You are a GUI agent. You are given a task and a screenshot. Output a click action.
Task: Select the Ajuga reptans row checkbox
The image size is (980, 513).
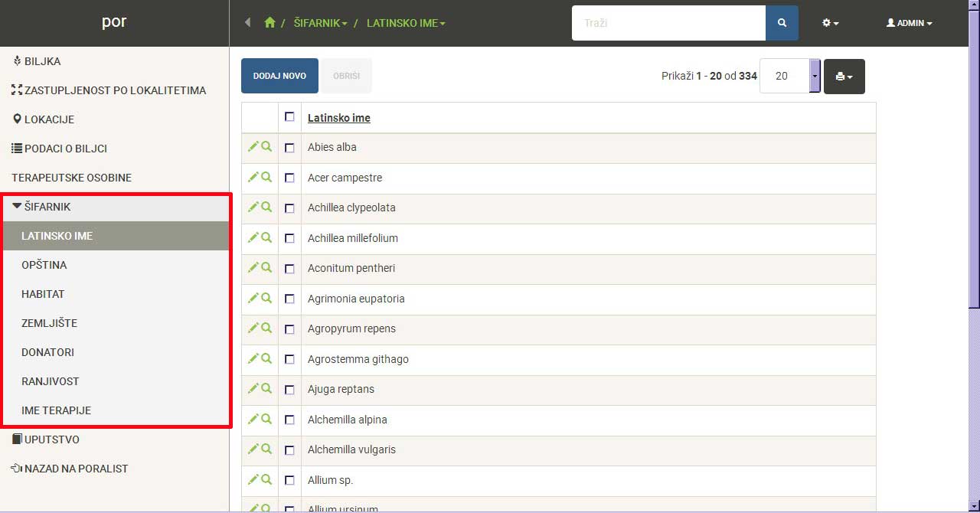pyautogui.click(x=289, y=390)
